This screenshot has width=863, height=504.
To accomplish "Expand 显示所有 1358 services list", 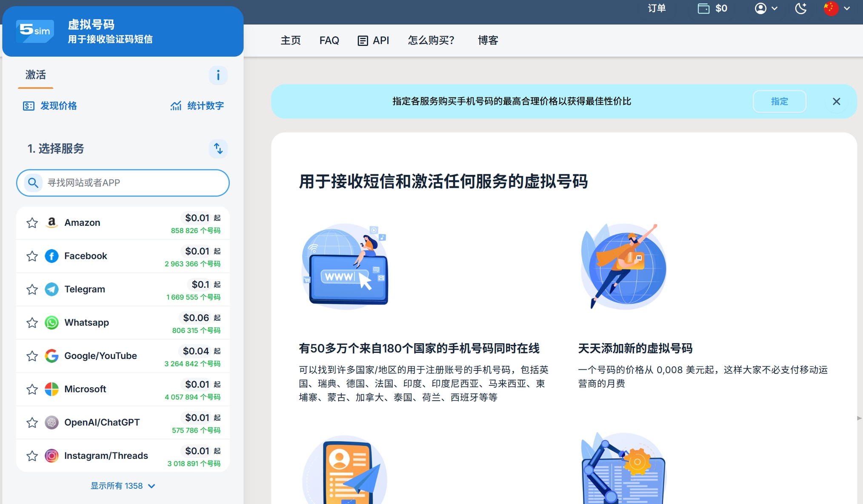I will (x=123, y=486).
